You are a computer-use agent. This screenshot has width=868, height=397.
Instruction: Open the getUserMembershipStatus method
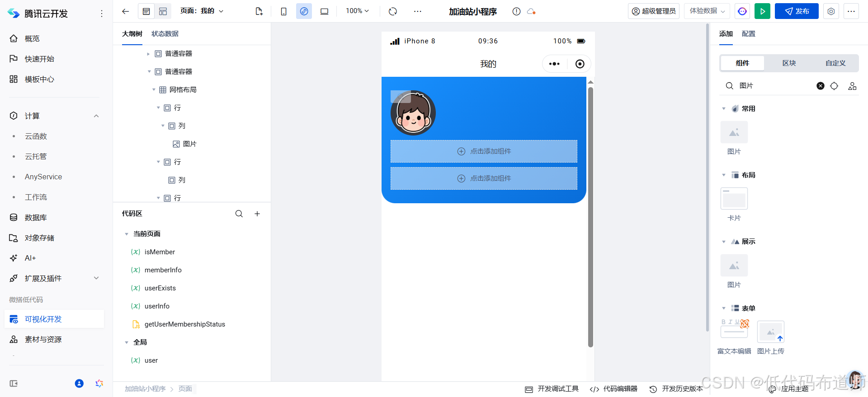point(184,324)
